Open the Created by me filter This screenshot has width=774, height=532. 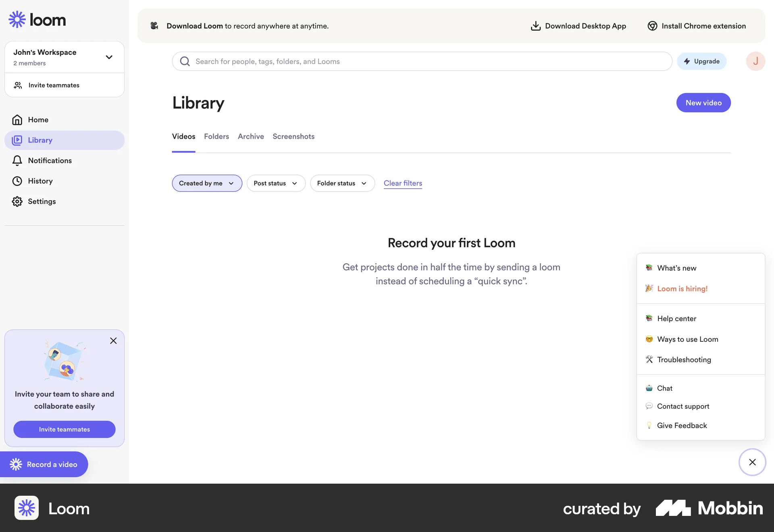point(207,183)
